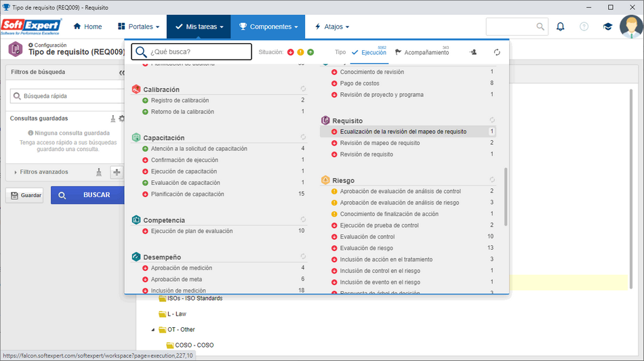Viewport: 644px width, 361px height.
Task: Click the BUSCAR button
Action: [x=87, y=195]
